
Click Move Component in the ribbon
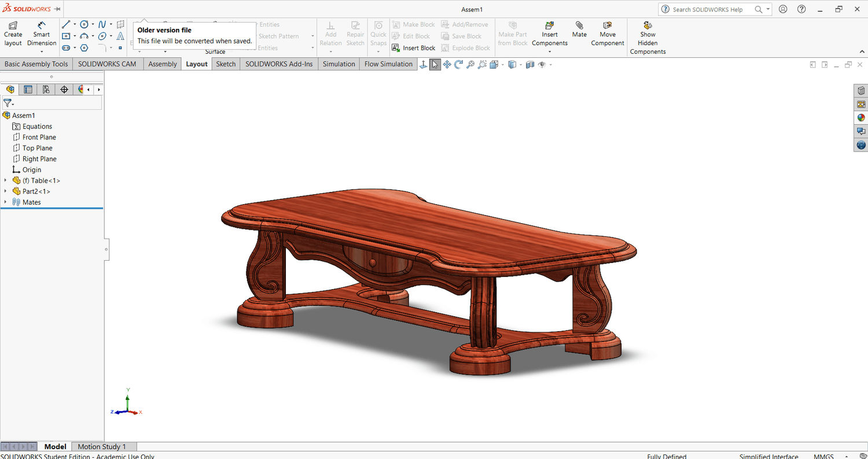(x=607, y=34)
